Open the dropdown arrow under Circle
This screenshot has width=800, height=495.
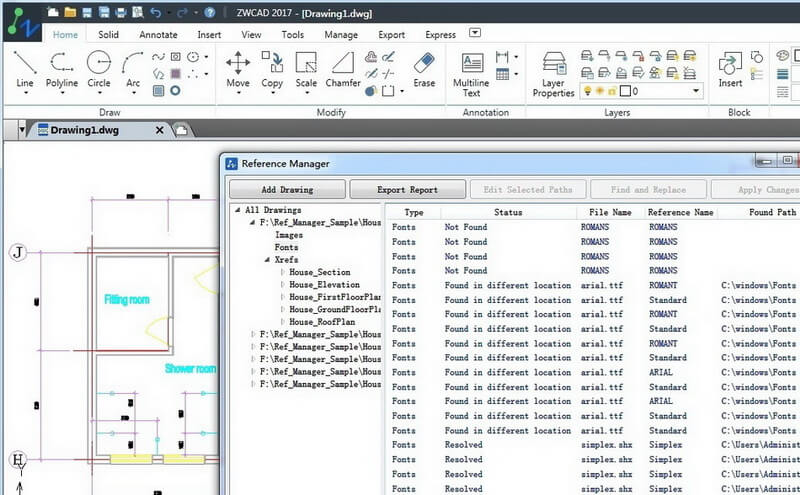pos(99,93)
